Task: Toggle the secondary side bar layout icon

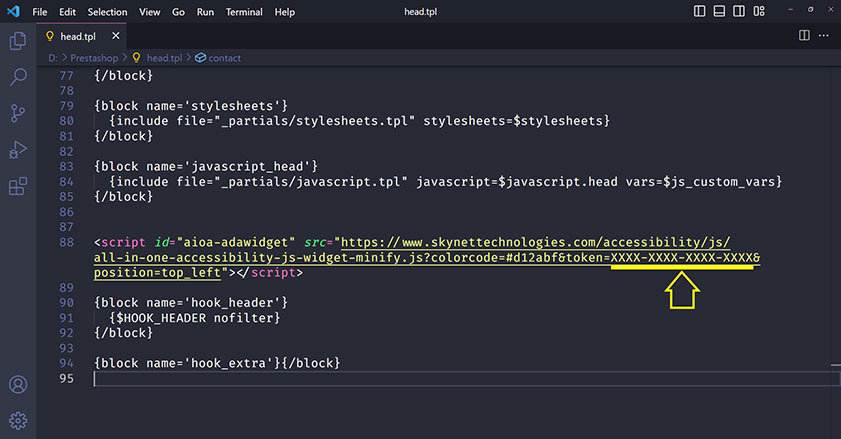Action: coord(739,11)
